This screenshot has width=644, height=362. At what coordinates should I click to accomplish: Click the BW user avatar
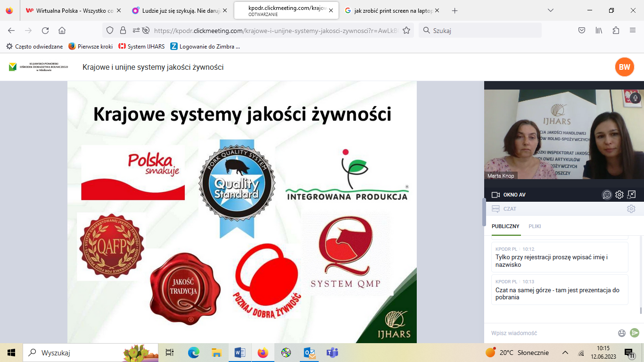[x=624, y=67]
